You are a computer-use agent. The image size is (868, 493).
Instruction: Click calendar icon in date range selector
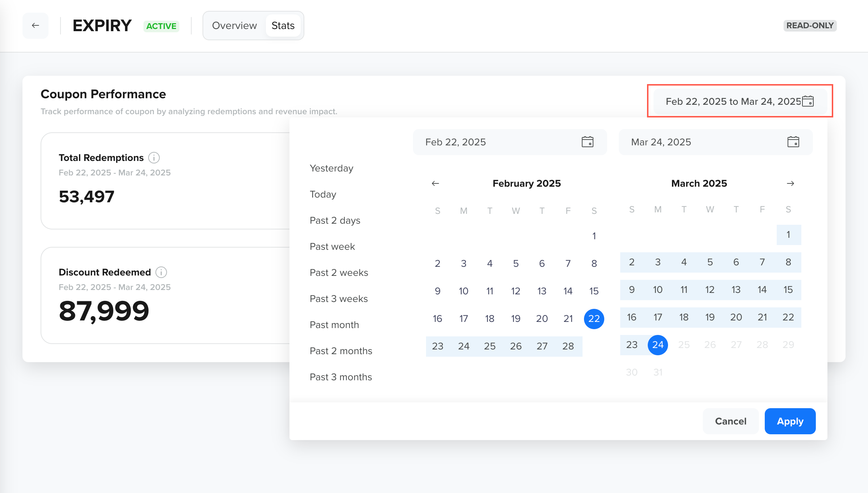(808, 101)
